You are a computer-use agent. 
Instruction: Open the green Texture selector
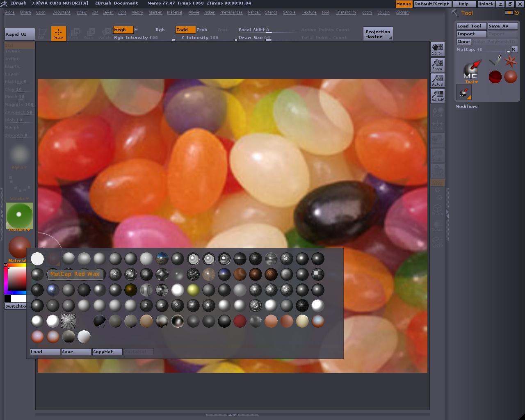click(19, 215)
